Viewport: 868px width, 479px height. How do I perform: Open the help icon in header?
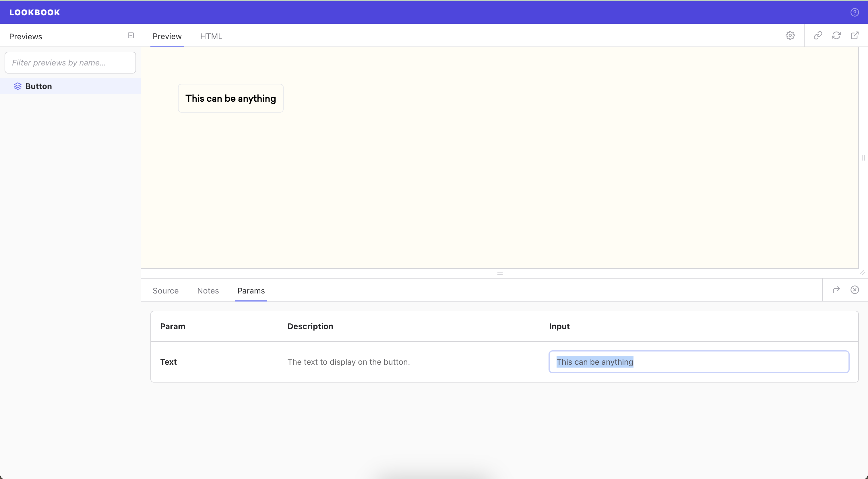855,12
